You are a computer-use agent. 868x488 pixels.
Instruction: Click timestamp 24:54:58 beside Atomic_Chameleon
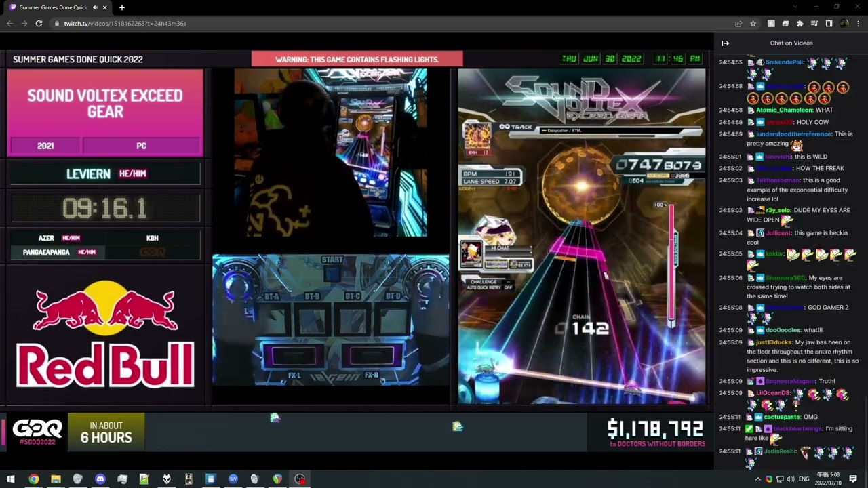click(x=730, y=110)
